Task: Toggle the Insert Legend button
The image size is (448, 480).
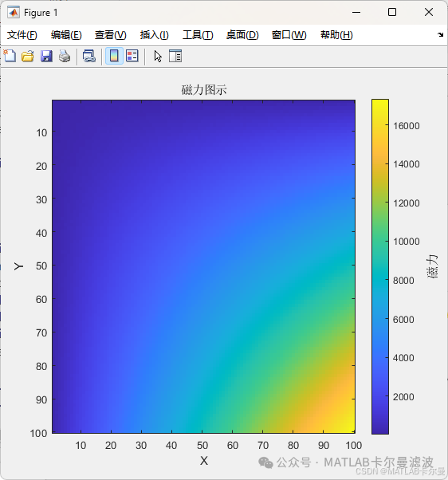Action: pos(132,56)
